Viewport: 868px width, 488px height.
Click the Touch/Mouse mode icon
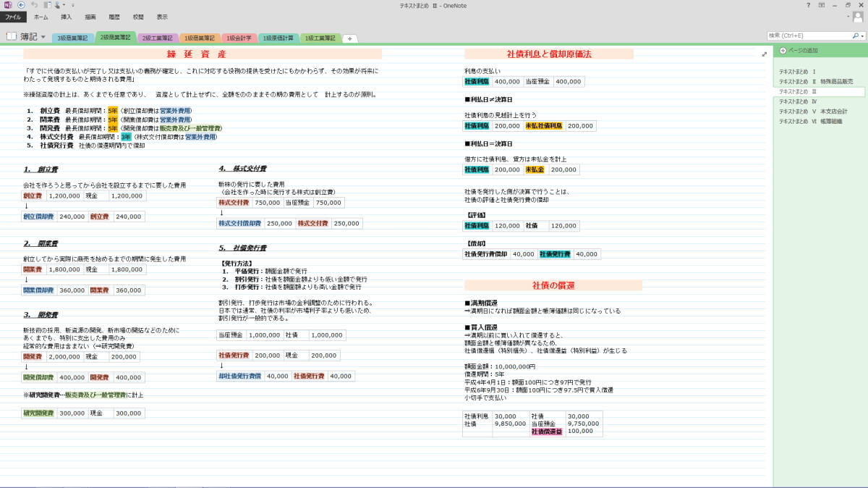[x=56, y=5]
